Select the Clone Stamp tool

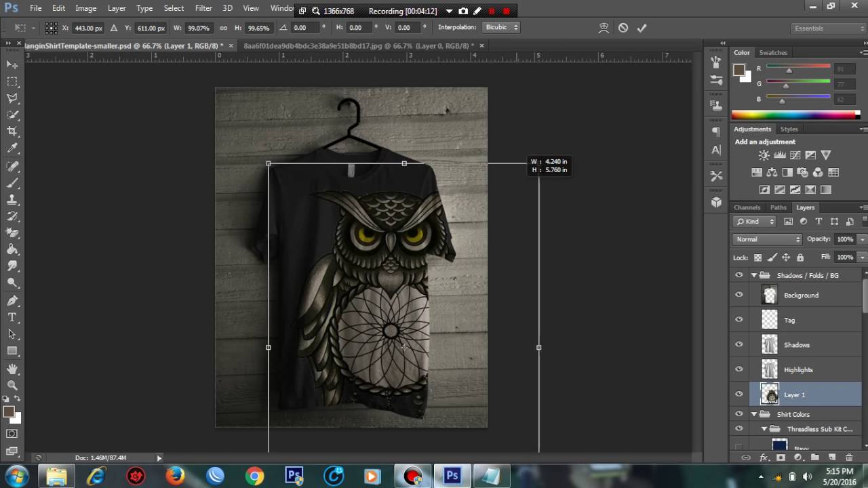coord(12,200)
